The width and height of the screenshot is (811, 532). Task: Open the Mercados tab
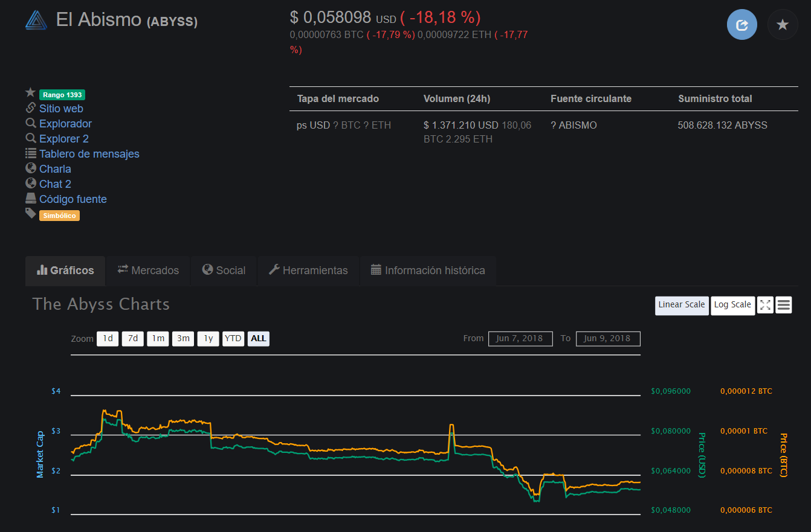click(148, 271)
